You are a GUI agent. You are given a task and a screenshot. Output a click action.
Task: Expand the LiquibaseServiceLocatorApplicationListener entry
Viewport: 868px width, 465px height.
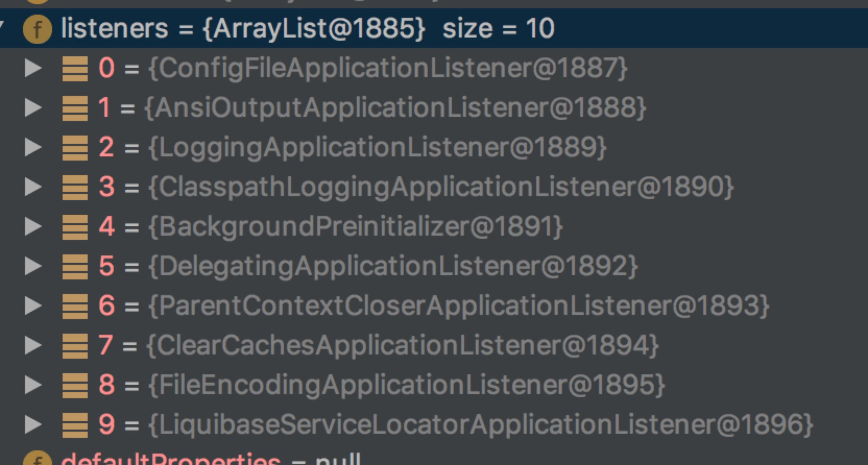(x=33, y=424)
